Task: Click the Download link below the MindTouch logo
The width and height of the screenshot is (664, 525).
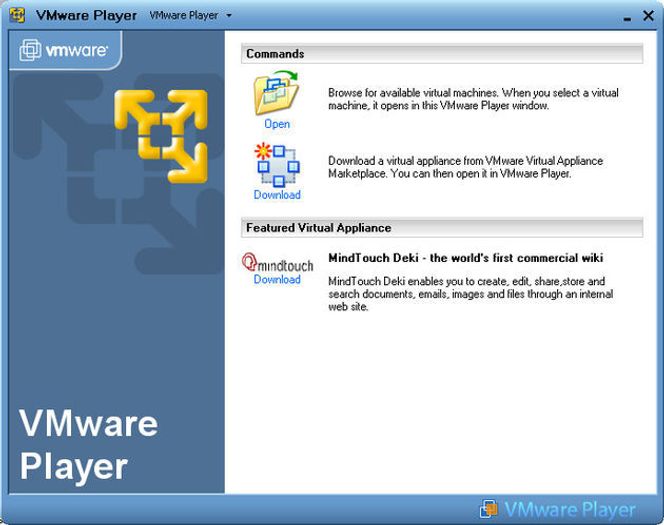Action: pyautogui.click(x=277, y=279)
